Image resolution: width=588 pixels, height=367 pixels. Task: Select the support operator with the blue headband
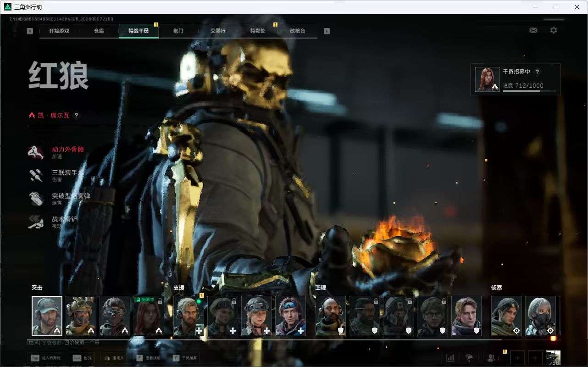tap(290, 316)
